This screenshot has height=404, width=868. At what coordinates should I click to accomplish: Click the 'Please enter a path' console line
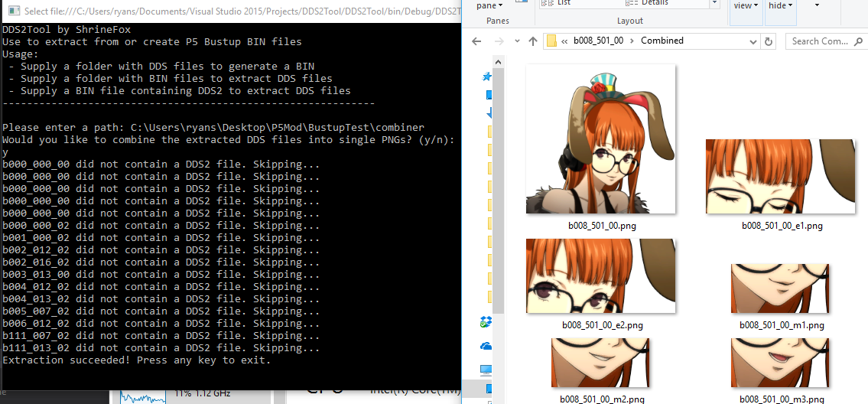213,127
